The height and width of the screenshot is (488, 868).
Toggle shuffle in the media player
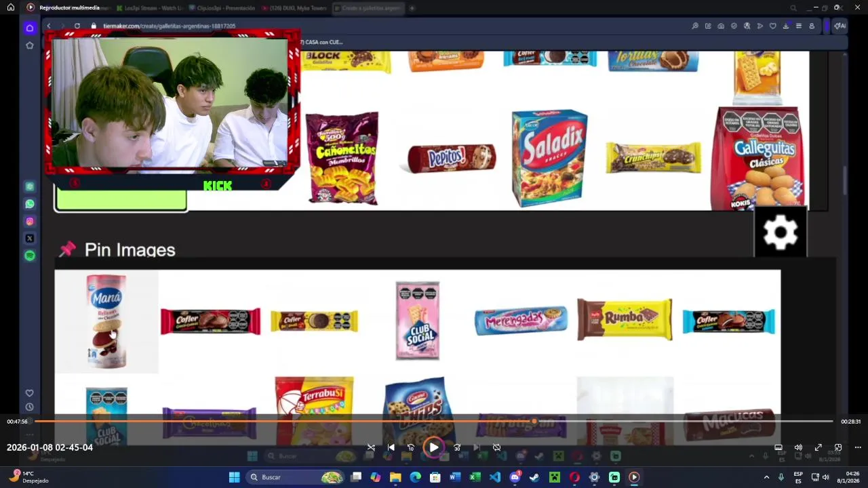point(371,447)
